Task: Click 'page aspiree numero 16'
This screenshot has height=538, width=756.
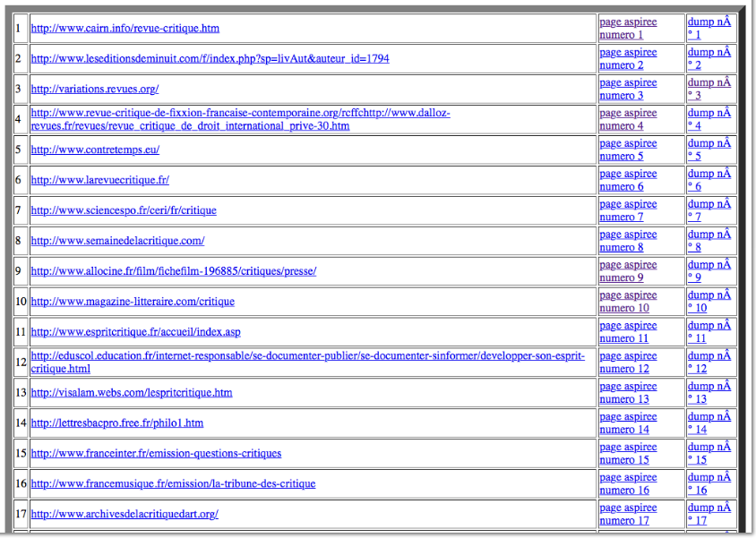Action: 628,483
